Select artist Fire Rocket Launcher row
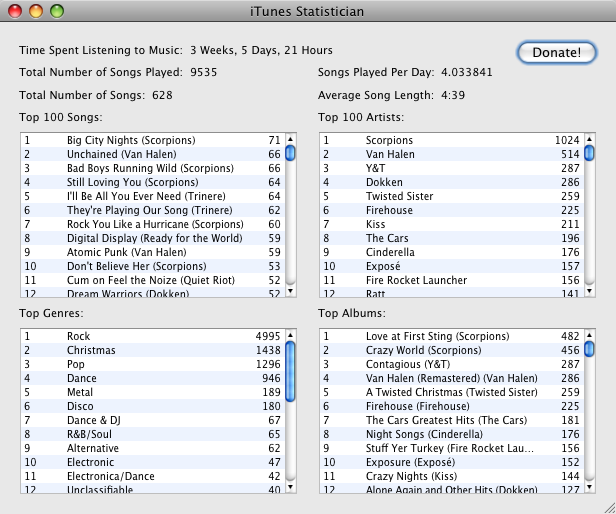 (x=452, y=280)
